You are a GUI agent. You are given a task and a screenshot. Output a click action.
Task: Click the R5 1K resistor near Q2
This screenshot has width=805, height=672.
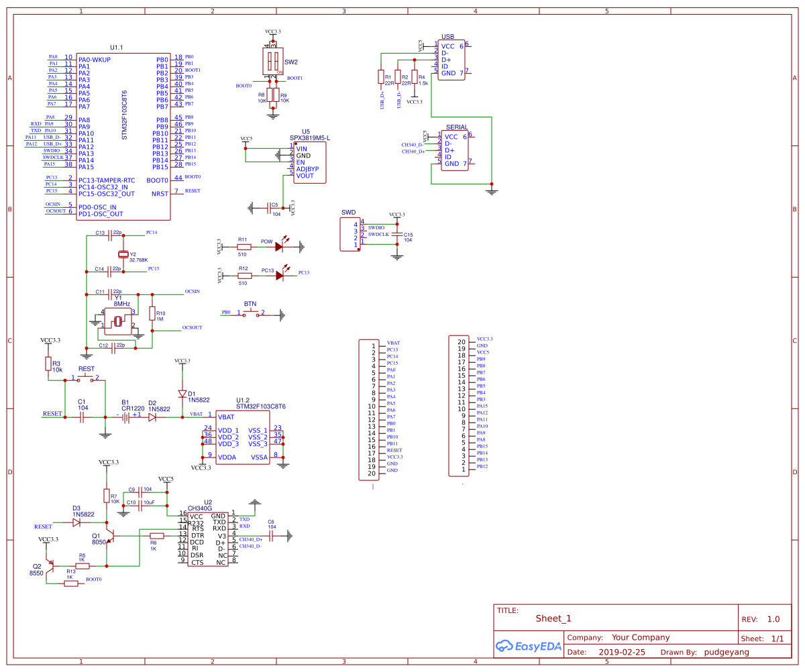pos(83,566)
